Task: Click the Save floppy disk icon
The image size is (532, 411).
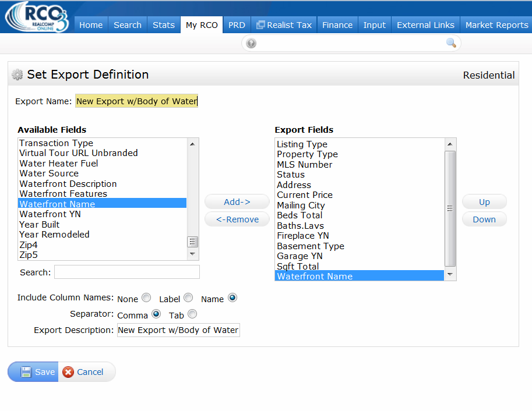Action: [26, 372]
